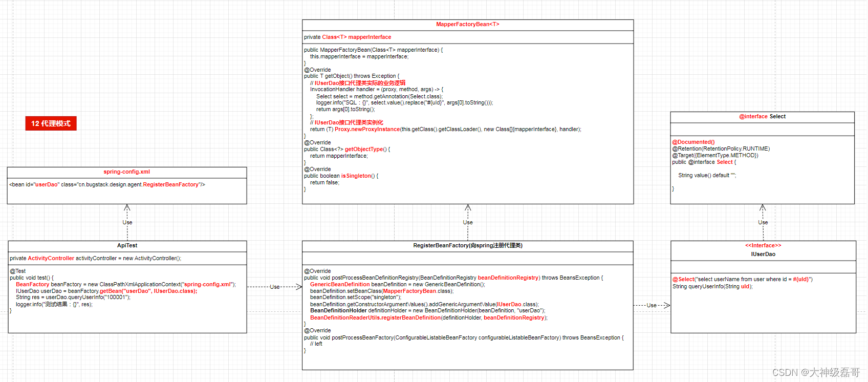
Task: Click 'BeanDefinitionReaderUtils.registerBeanDefinition' line
Action: (x=429, y=318)
